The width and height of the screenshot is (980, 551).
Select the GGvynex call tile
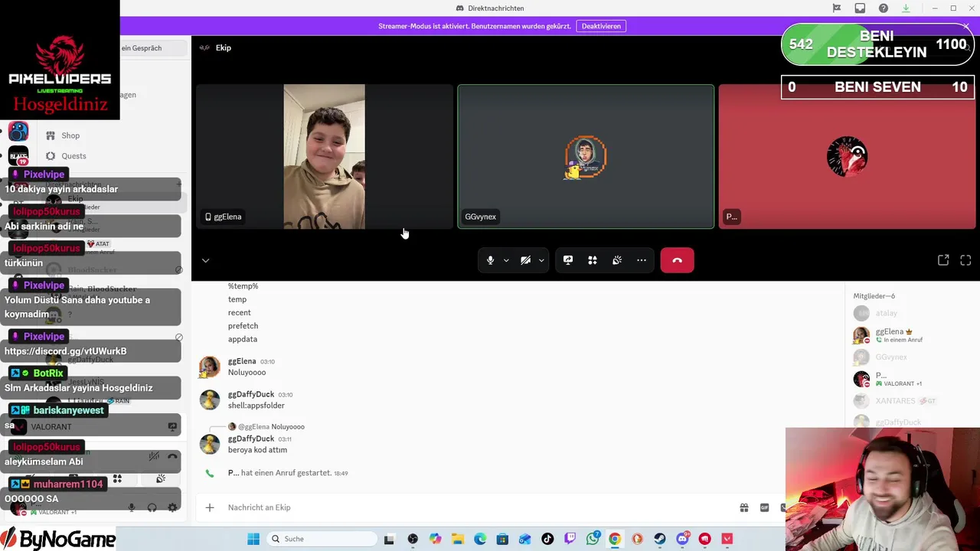pyautogui.click(x=586, y=156)
